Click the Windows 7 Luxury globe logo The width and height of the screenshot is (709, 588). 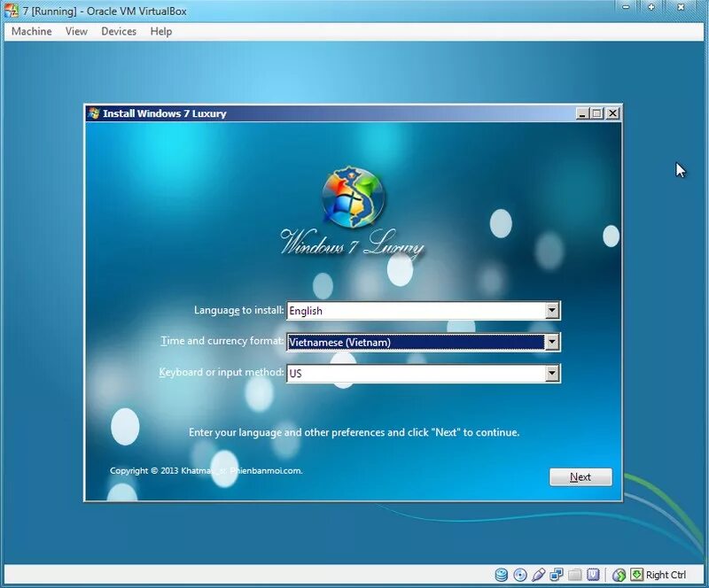click(x=354, y=197)
